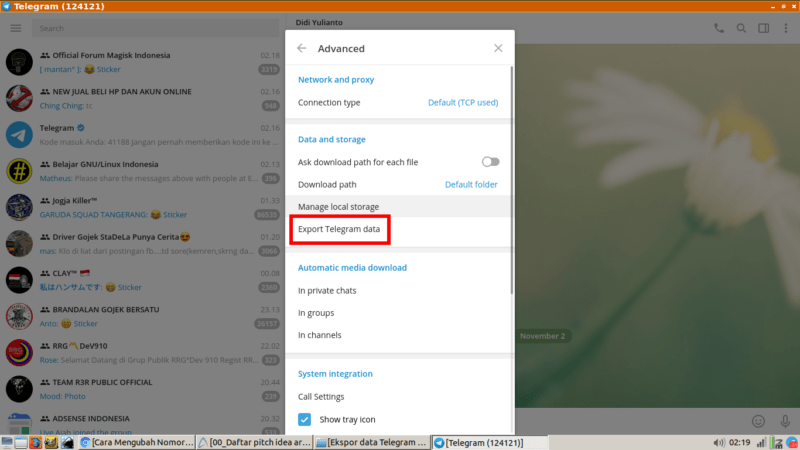The height and width of the screenshot is (450, 800).
Task: Open Connection type setting
Action: pyautogui.click(x=398, y=103)
